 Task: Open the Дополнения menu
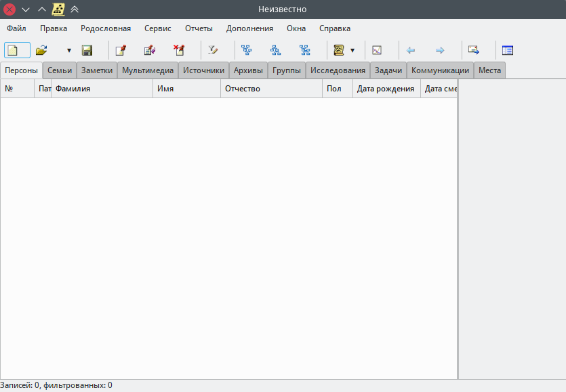pos(250,28)
